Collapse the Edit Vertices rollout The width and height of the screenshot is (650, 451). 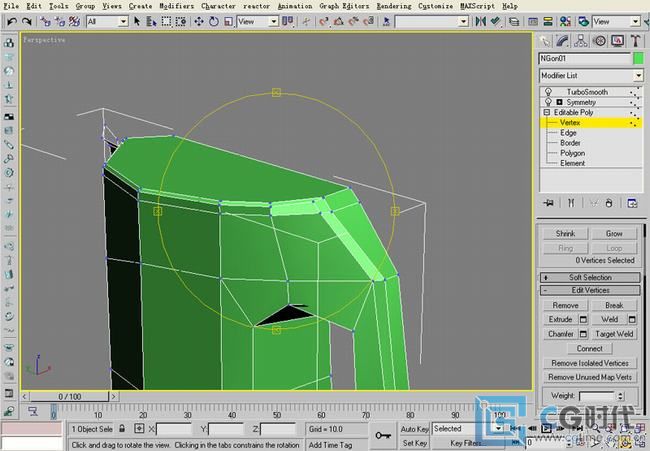click(x=590, y=290)
